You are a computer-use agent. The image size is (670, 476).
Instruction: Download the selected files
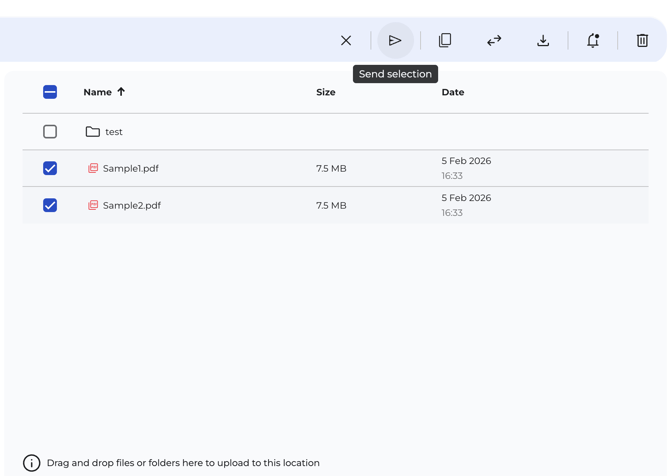click(543, 41)
